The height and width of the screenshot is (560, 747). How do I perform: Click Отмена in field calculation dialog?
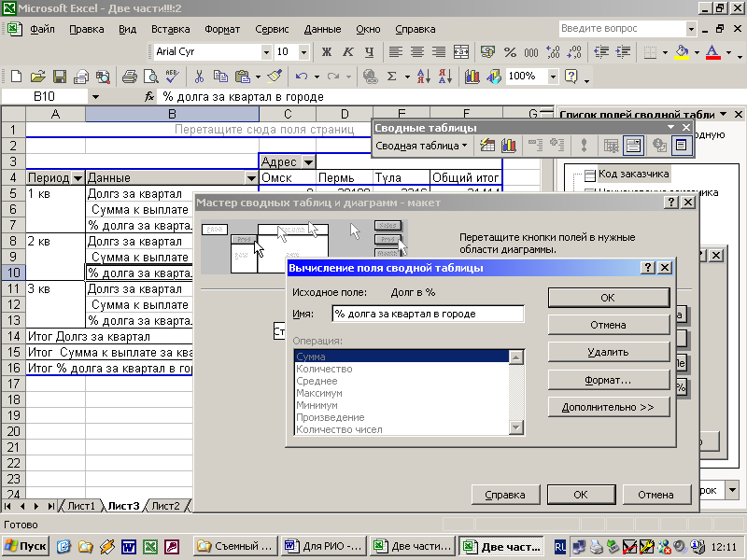point(609,325)
